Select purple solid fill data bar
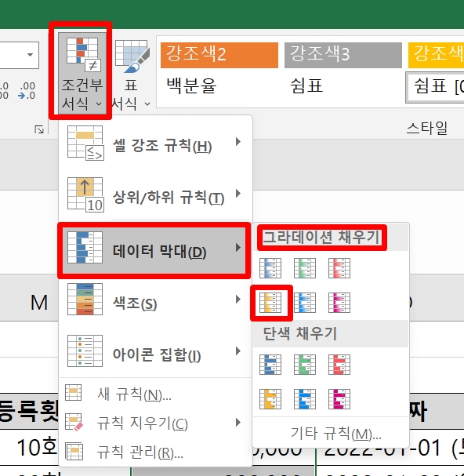The image size is (464, 476). point(339,399)
